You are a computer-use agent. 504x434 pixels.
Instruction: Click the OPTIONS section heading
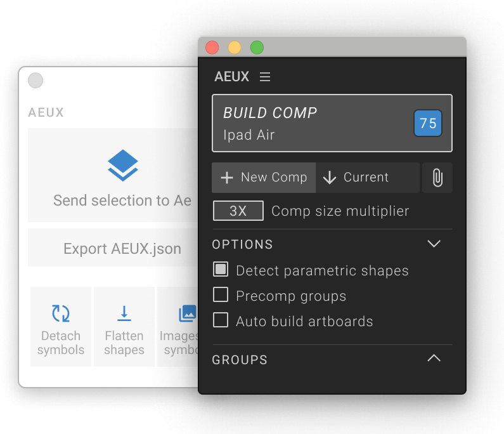[242, 244]
